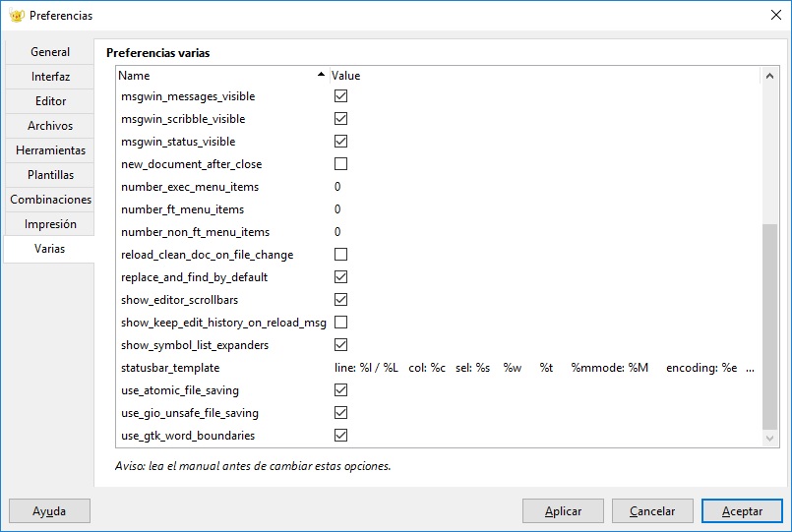Click the Geany icon in title bar
The image size is (792, 532).
pos(16,16)
